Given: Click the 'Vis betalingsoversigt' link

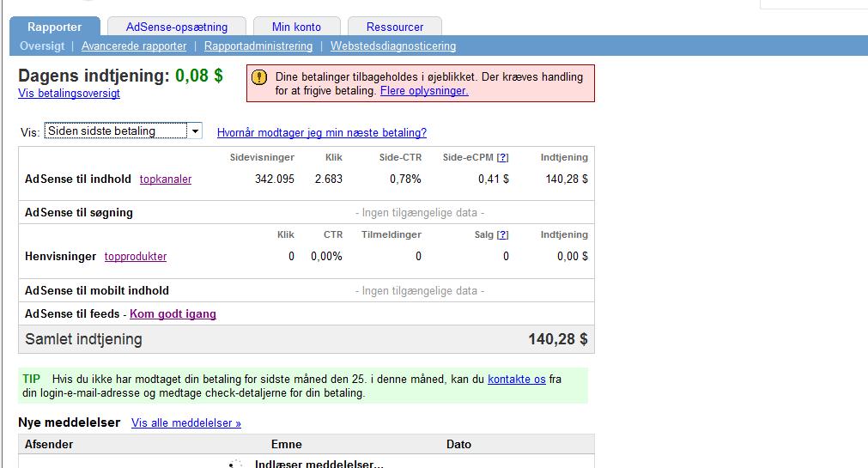Looking at the screenshot, I should 69,94.
